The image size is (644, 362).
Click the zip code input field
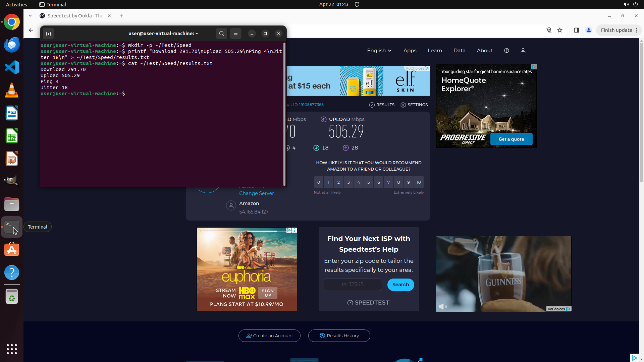point(353,285)
